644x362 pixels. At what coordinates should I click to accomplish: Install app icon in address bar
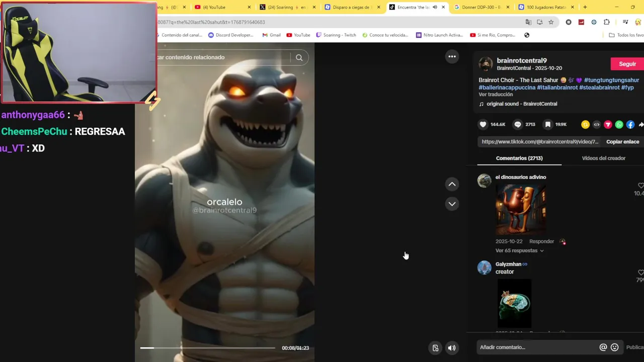pyautogui.click(x=540, y=22)
